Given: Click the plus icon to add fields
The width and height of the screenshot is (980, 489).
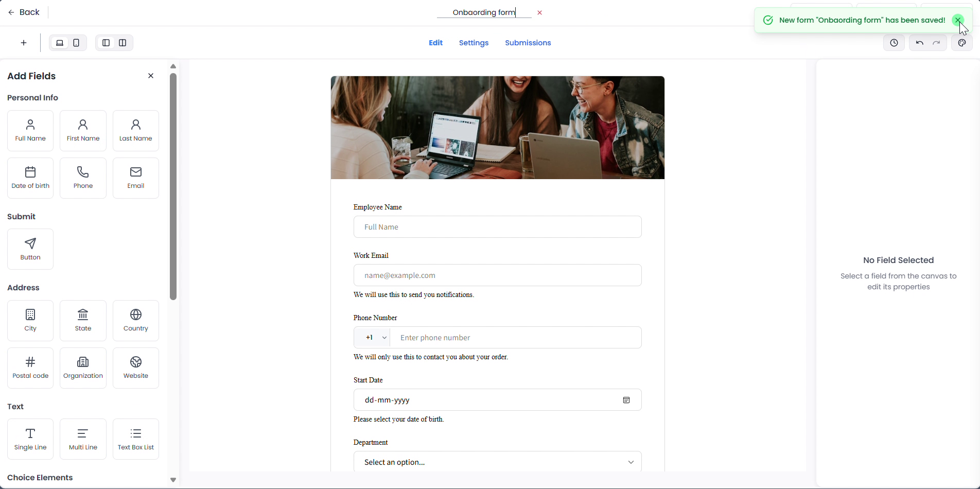Looking at the screenshot, I should [24, 43].
